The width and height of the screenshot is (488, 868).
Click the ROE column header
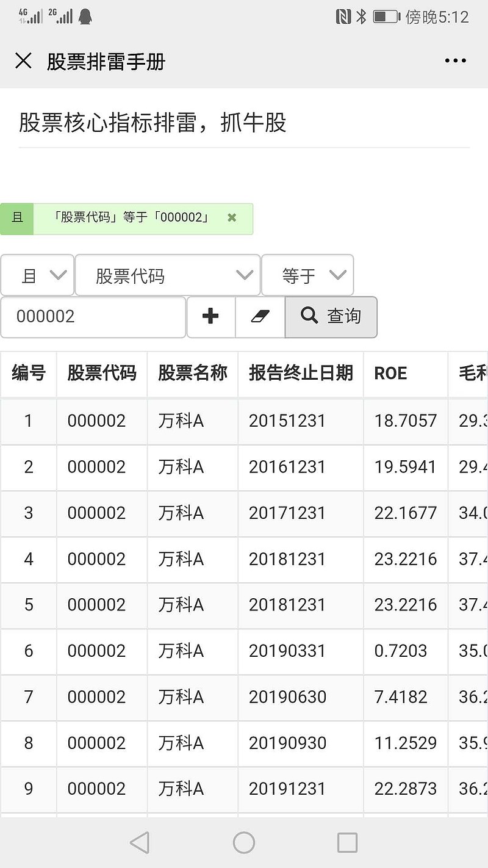point(406,373)
